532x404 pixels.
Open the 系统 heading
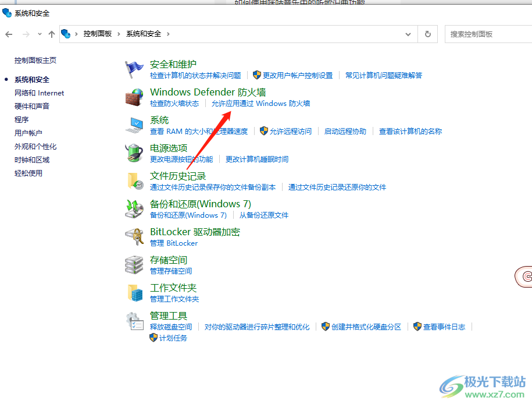coord(159,120)
